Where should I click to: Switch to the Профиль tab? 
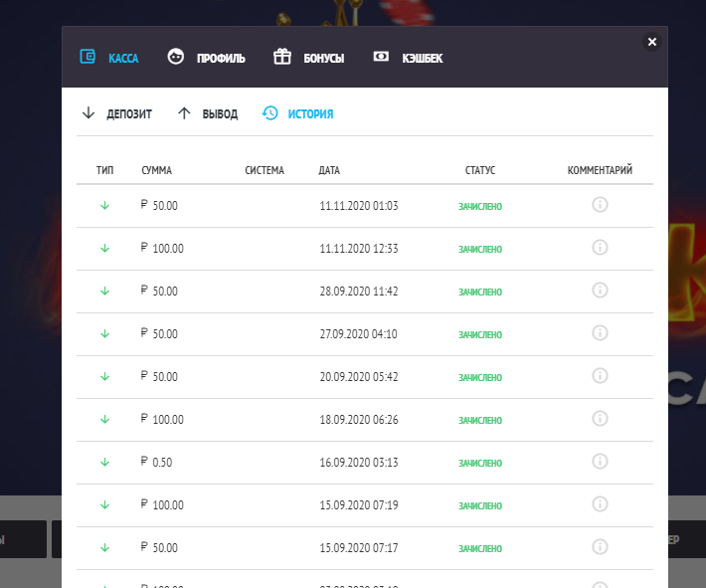pyautogui.click(x=206, y=58)
